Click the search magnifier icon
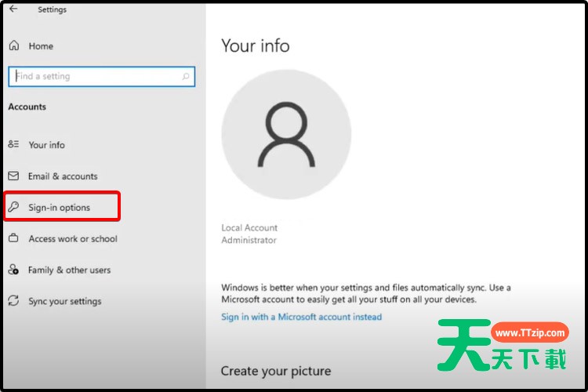The width and height of the screenshot is (588, 392). click(x=186, y=77)
